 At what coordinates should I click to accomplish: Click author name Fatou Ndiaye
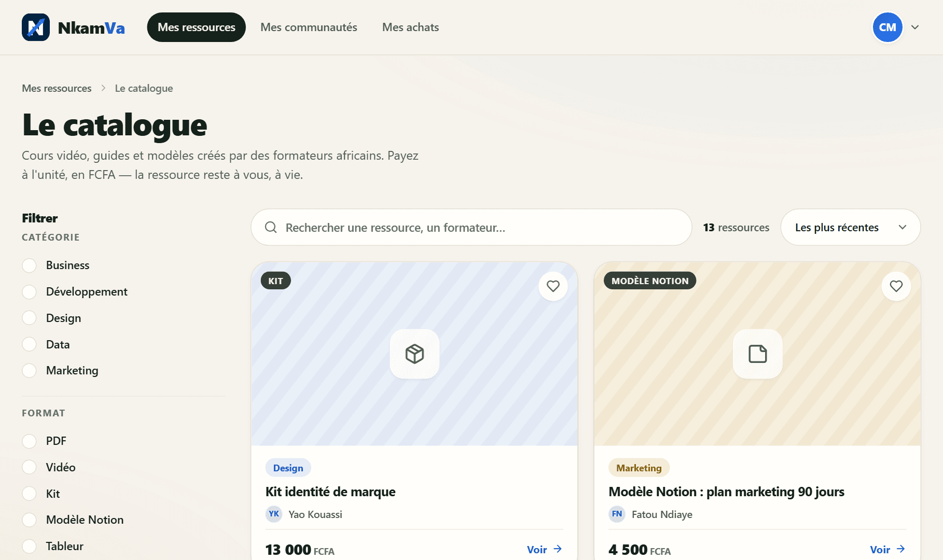(x=662, y=514)
